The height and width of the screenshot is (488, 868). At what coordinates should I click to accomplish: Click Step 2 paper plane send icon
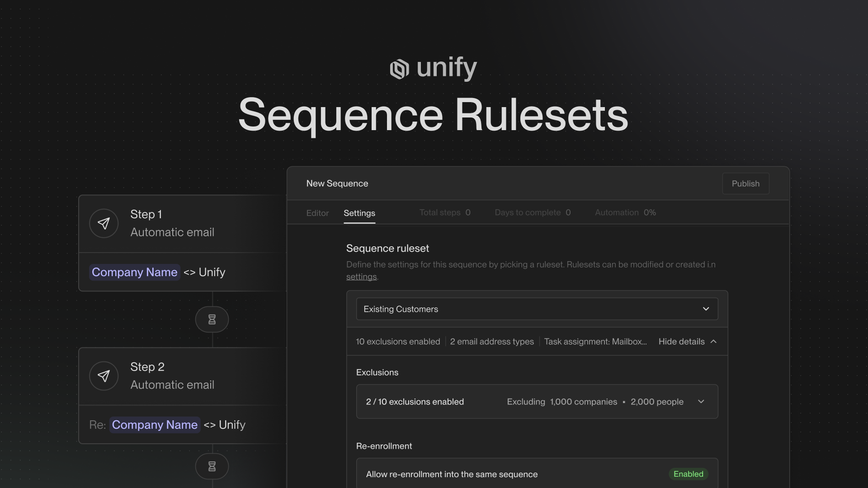[104, 376]
